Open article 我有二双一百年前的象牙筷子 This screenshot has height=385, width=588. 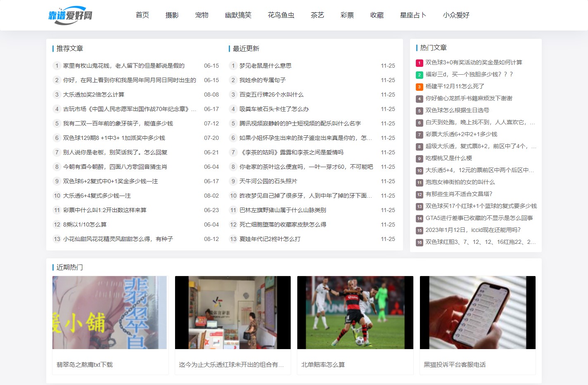click(118, 123)
